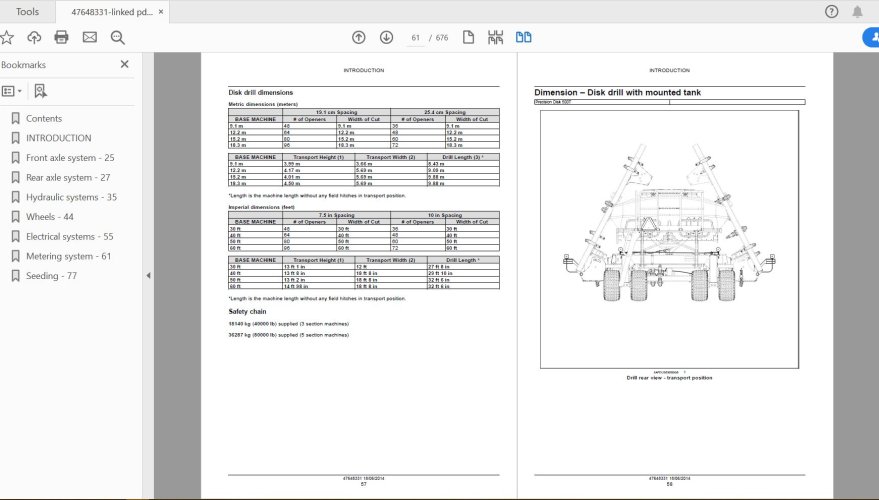
Task: Open the notifications bell
Action: coord(858,12)
